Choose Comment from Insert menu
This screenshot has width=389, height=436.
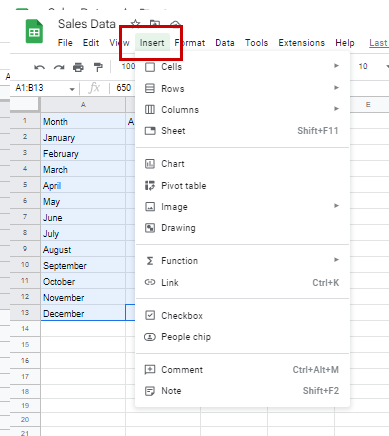[x=242, y=370]
